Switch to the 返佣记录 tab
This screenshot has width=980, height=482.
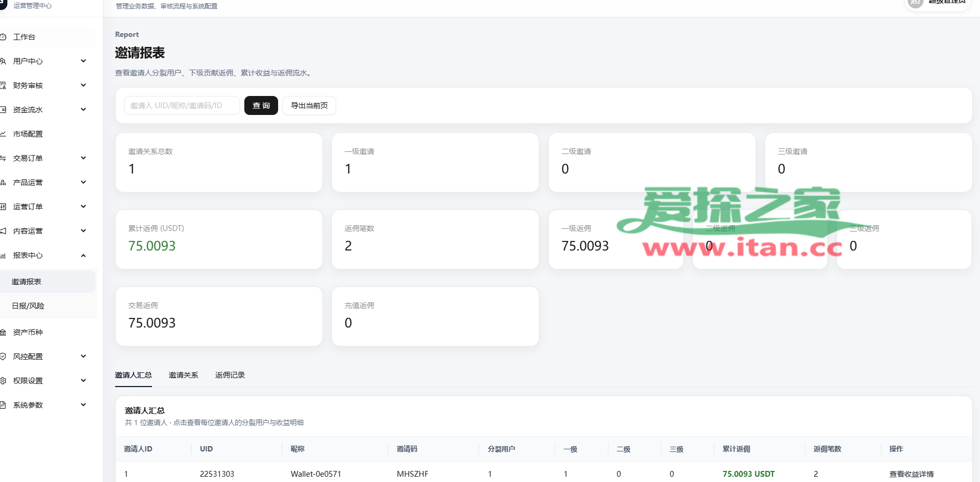(230, 375)
